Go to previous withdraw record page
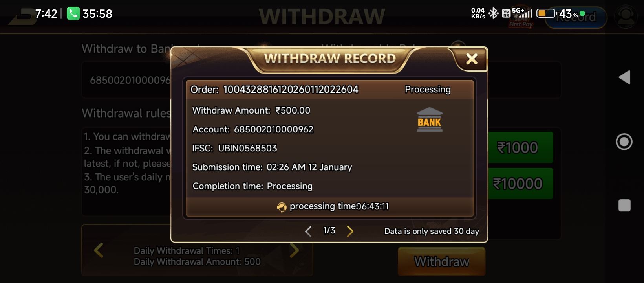This screenshot has height=283, width=644. tap(308, 231)
